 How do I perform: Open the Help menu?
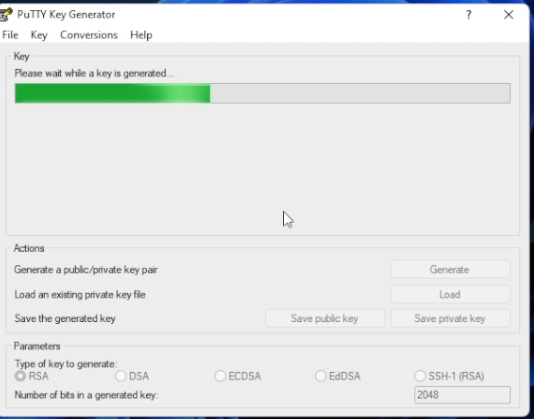pyautogui.click(x=141, y=35)
